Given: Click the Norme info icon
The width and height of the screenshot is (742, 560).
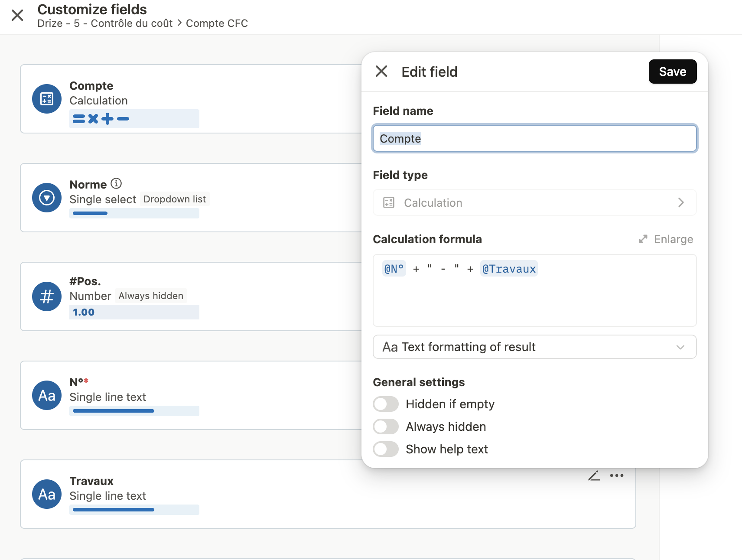Looking at the screenshot, I should [116, 184].
